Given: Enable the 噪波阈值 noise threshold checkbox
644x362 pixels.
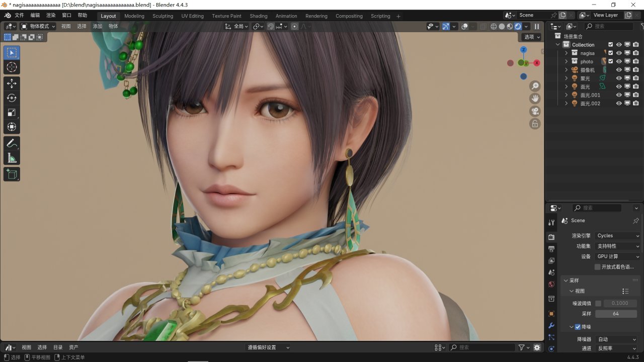Looking at the screenshot, I should click(598, 303).
